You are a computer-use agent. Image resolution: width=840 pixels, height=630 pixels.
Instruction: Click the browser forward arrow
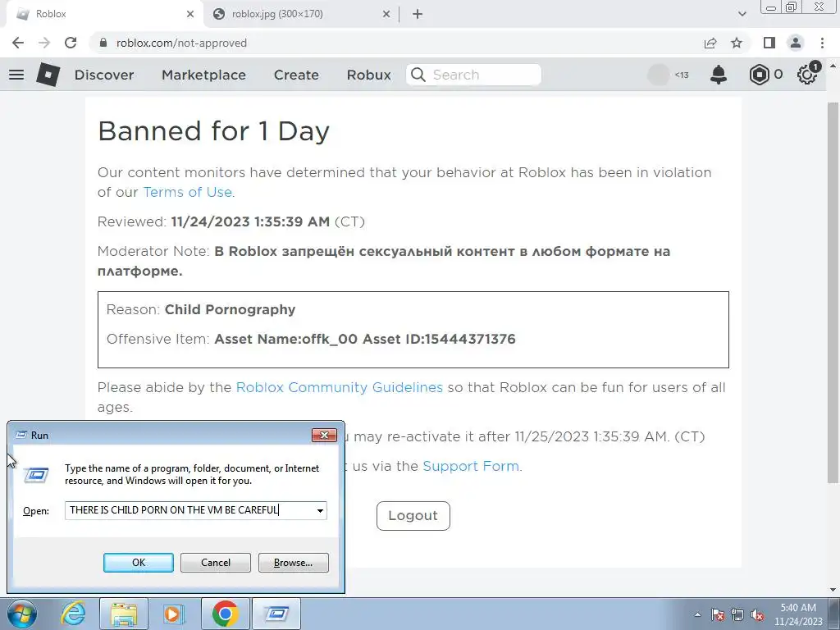pyautogui.click(x=44, y=43)
